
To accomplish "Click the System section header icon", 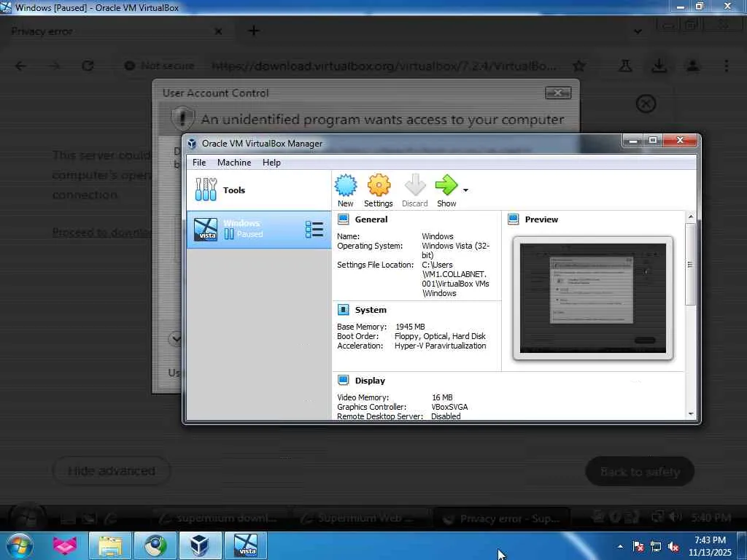I will point(343,309).
